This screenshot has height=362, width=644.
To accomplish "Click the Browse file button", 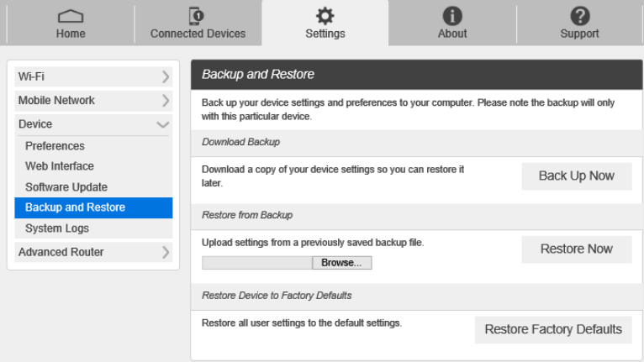I will pyautogui.click(x=341, y=263).
